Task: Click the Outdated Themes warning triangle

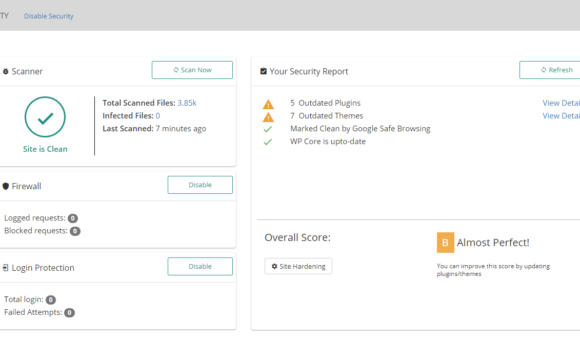Action: pyautogui.click(x=268, y=117)
